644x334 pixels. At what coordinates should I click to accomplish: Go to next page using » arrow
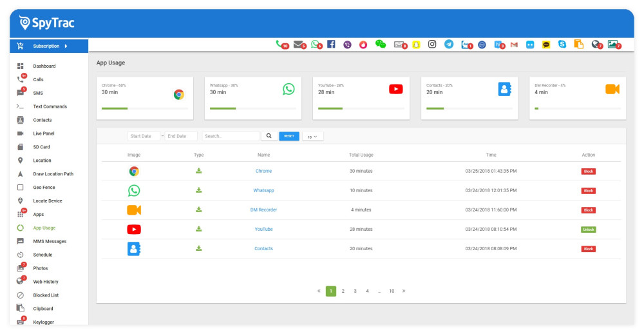(x=404, y=291)
